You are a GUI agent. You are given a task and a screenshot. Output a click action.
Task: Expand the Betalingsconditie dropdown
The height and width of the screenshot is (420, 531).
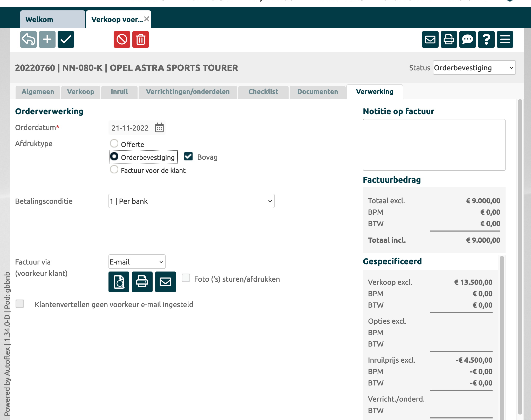[x=191, y=201]
